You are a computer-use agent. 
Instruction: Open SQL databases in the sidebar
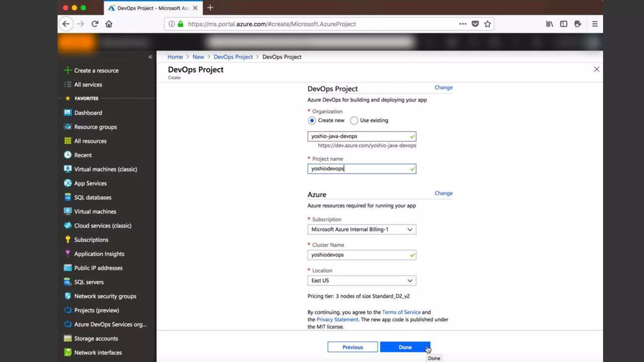point(92,197)
